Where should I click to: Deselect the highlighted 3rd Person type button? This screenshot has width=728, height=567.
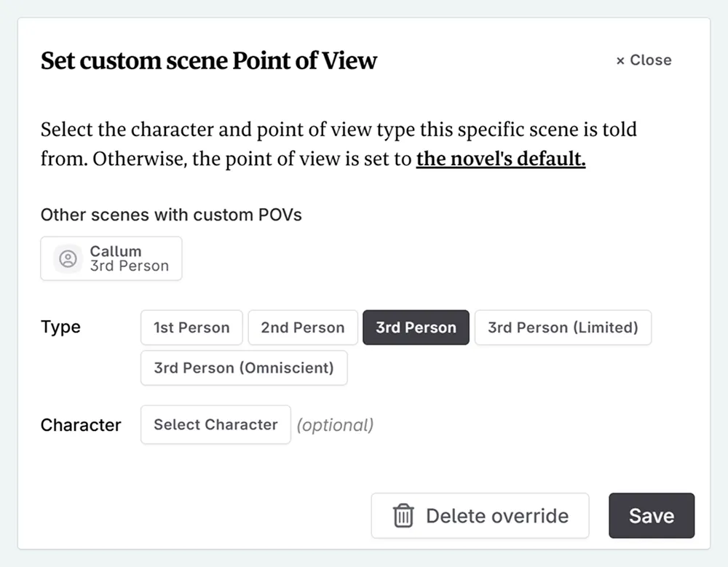click(x=416, y=328)
